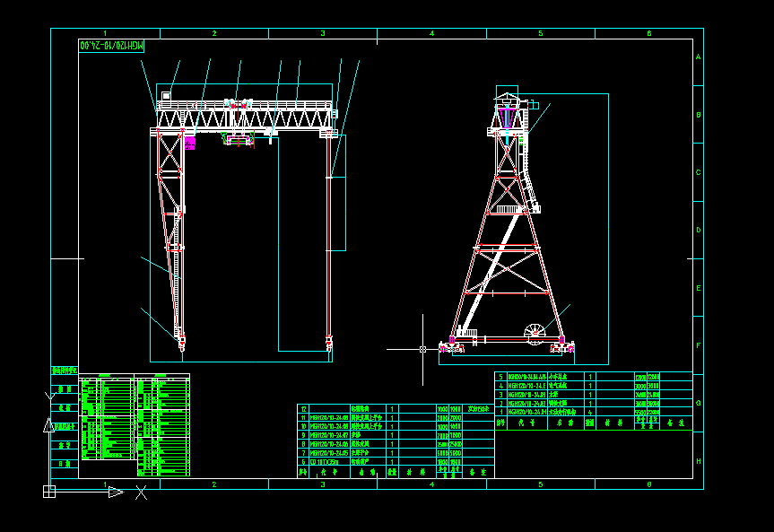774x532 pixels.
Task: Select zone letter A on the border
Action: pos(698,57)
